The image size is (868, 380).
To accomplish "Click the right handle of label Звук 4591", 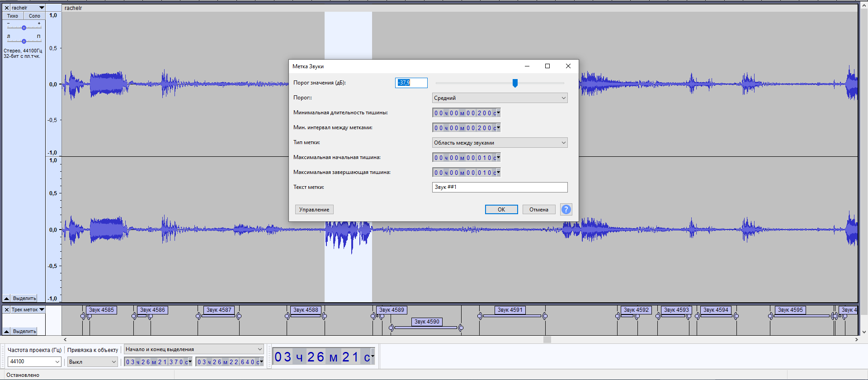I will 545,316.
